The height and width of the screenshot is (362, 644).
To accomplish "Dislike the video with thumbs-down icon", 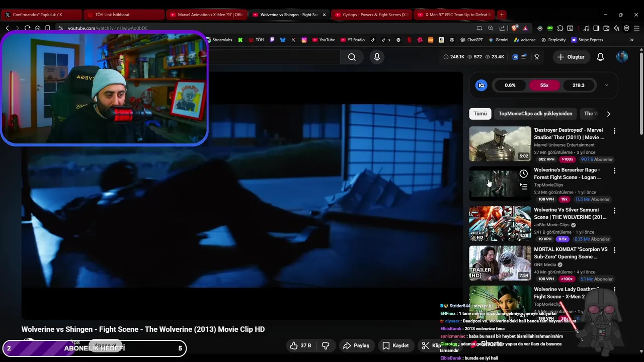I will (326, 345).
